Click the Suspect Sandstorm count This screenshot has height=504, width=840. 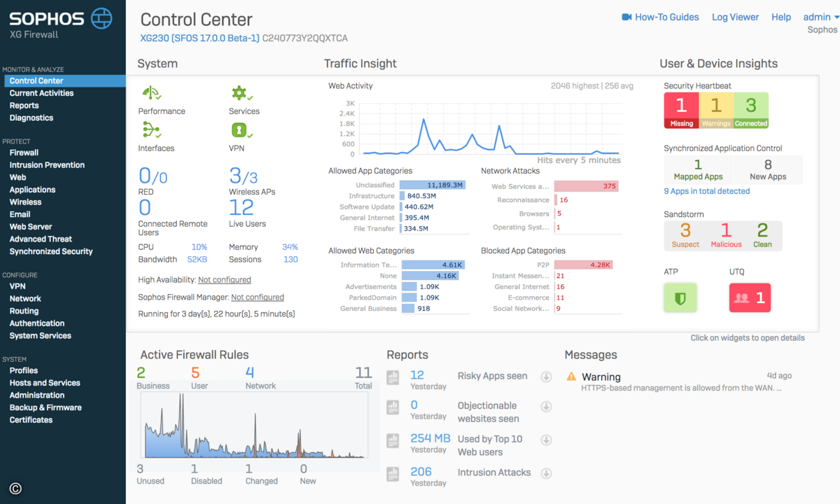[x=685, y=235]
